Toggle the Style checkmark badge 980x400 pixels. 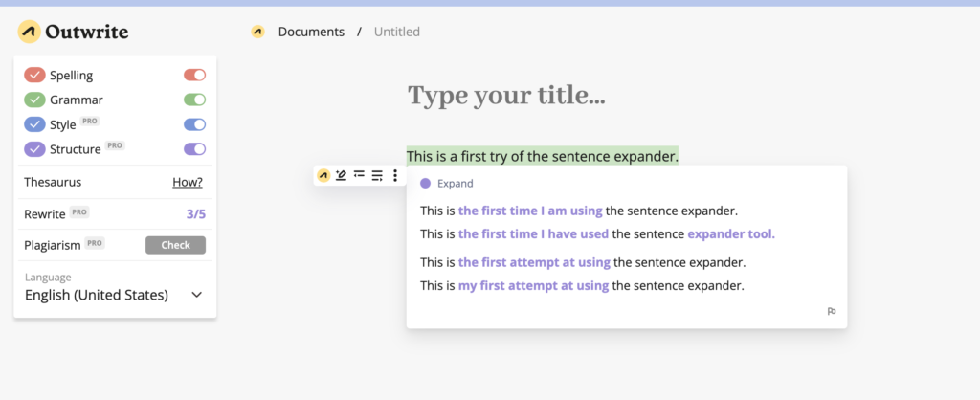[x=35, y=124]
